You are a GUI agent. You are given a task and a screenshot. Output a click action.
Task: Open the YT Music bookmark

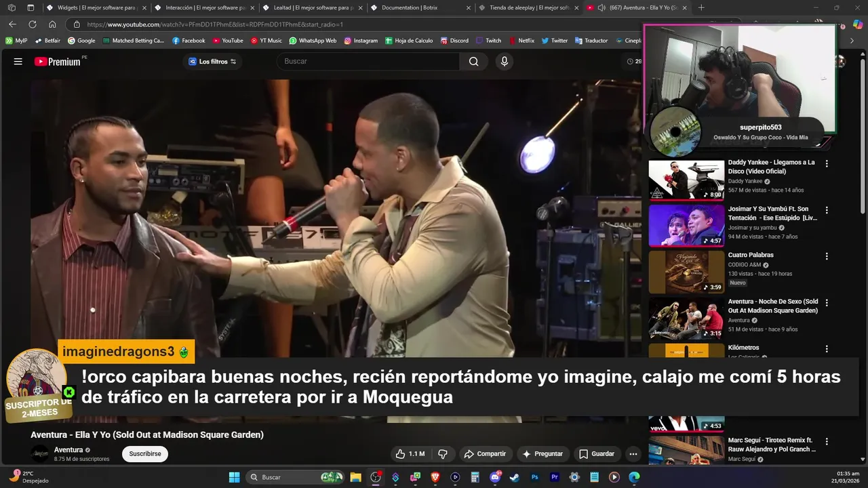point(267,41)
